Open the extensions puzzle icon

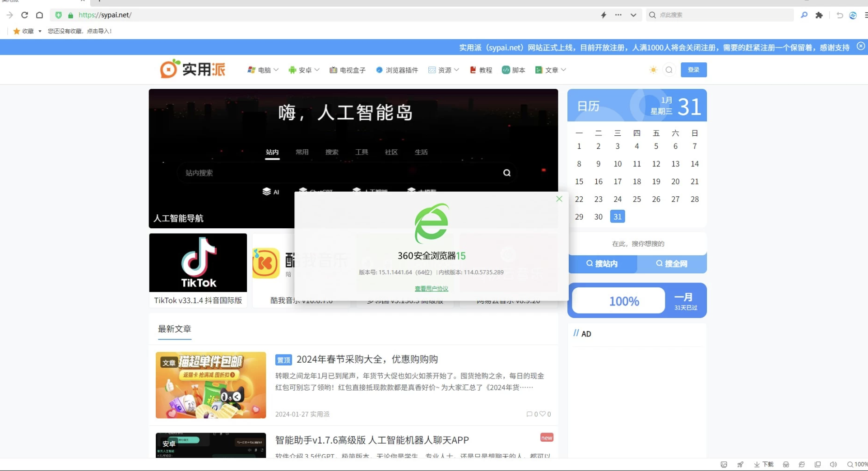tap(819, 15)
